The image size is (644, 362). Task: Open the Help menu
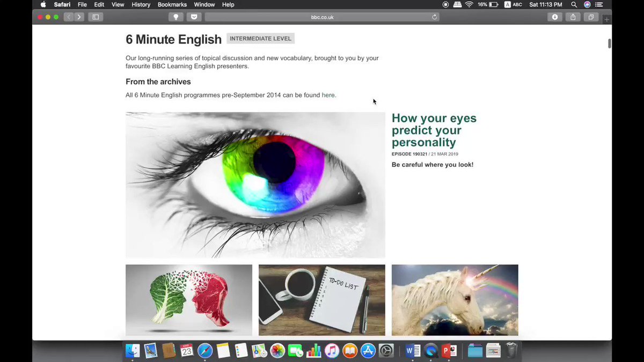[x=228, y=4]
